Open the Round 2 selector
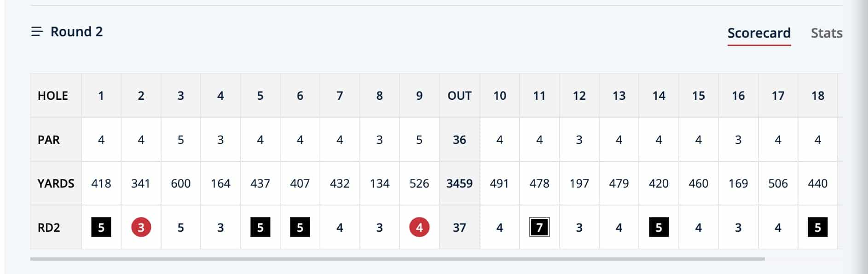This screenshot has height=274, width=868. coord(67,32)
